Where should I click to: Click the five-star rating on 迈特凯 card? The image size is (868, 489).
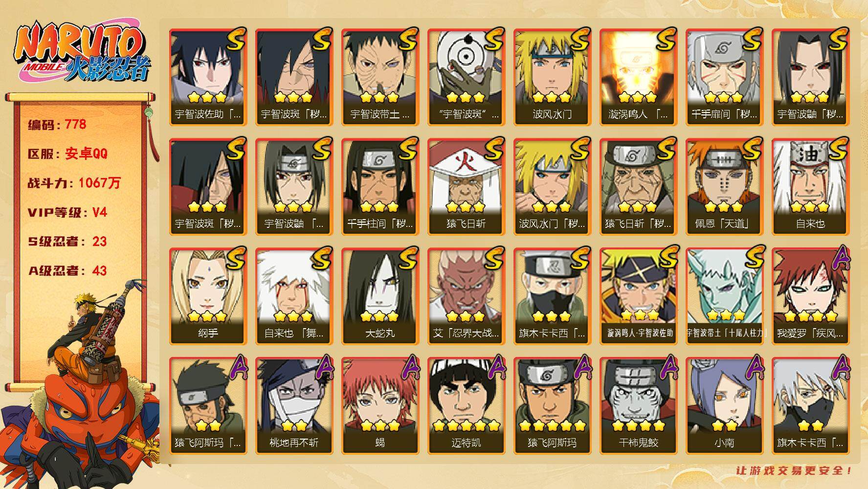(466, 425)
